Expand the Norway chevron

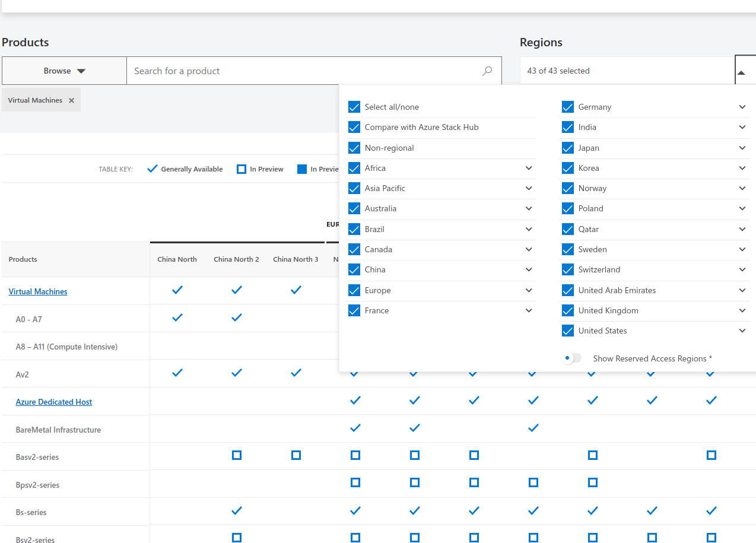click(742, 188)
